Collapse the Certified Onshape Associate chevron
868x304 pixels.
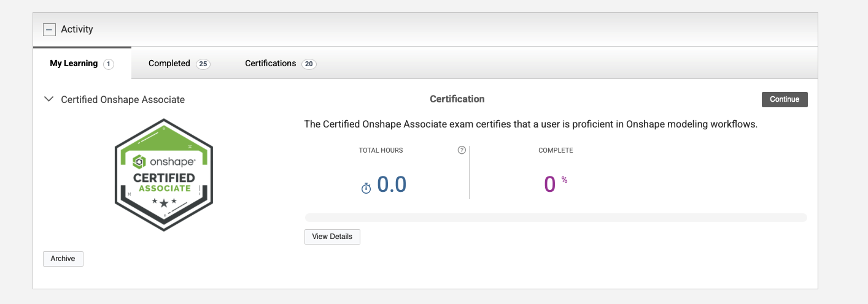[49, 99]
